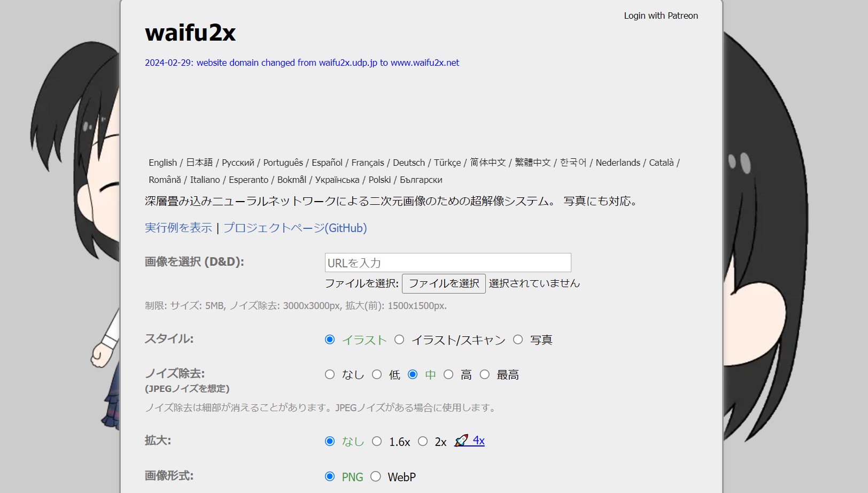Click the rocket icon next to 4x

tap(461, 441)
